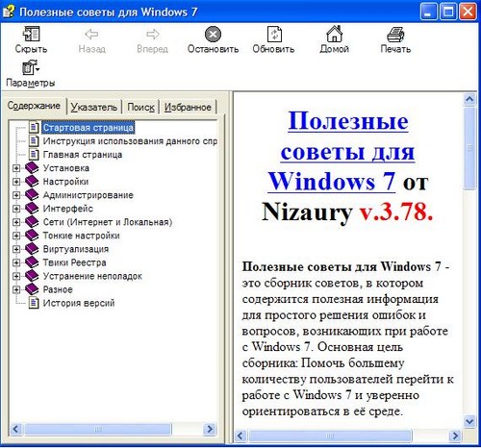
Task: Minimize the help window
Action: (428, 12)
